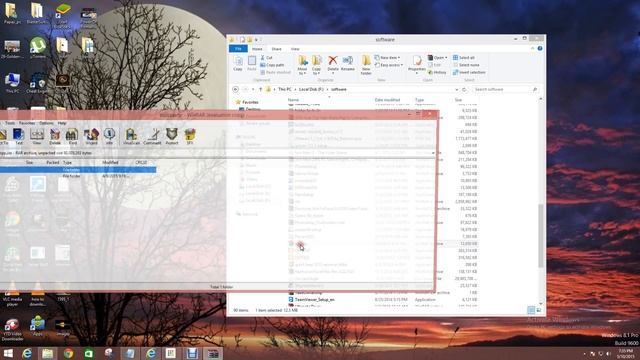Click the Explorer vertical scrollbar thumb

[541, 236]
